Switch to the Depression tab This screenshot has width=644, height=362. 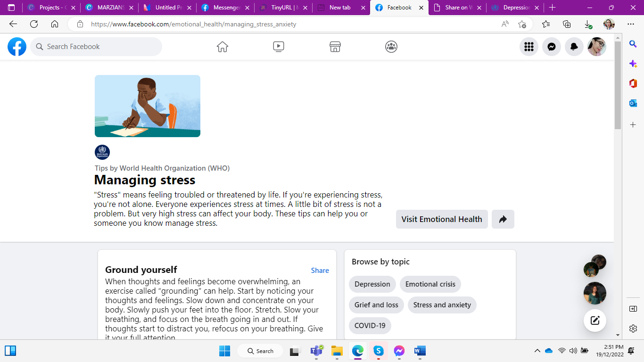(515, 8)
